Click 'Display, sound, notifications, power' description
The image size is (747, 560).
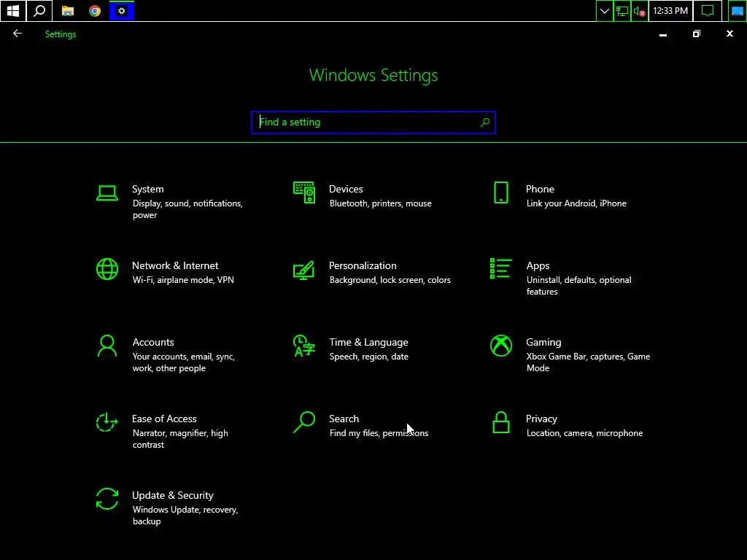click(x=187, y=209)
